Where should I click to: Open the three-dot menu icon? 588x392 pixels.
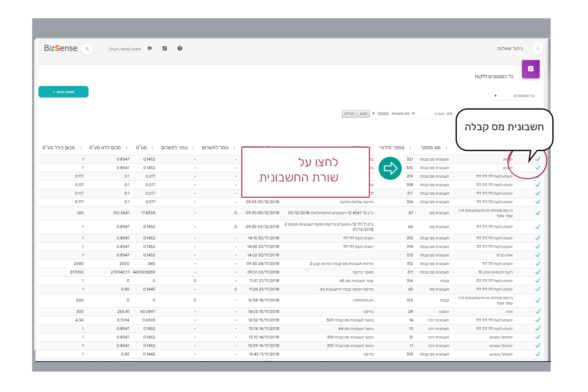coord(538,48)
